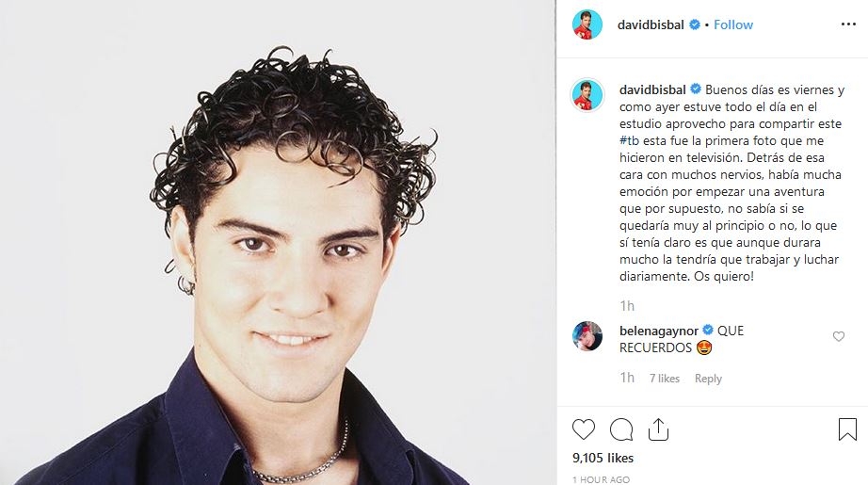Open the #tb hashtag
868x485 pixels.
[629, 140]
